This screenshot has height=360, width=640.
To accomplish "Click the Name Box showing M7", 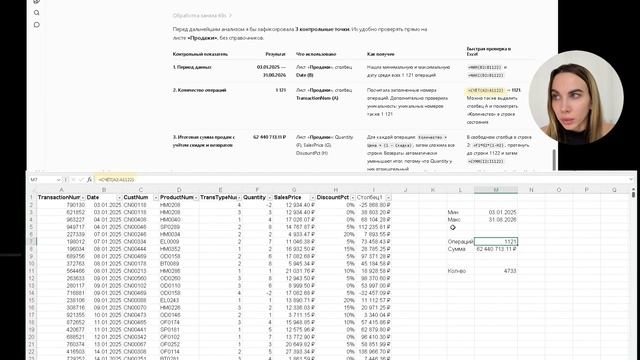I will (42, 180).
